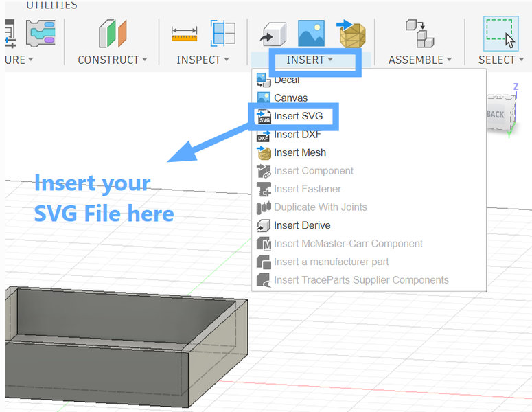This screenshot has height=412, width=532.
Task: Open the SELECT dropdown menu
Action: tap(501, 60)
